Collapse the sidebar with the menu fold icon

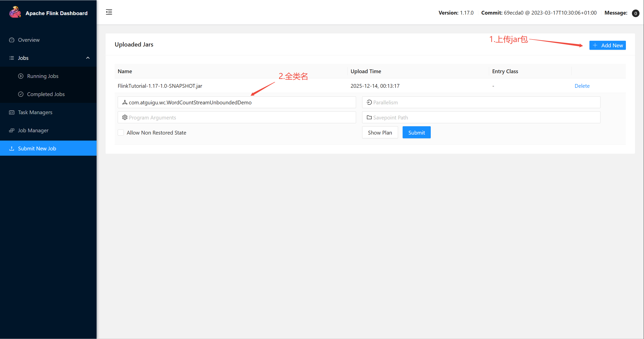pos(109,12)
